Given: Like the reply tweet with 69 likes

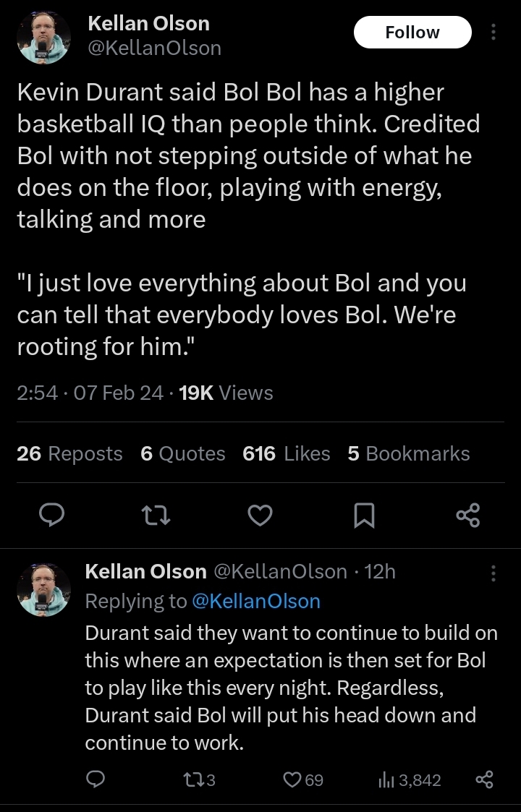Looking at the screenshot, I should pos(302,779).
